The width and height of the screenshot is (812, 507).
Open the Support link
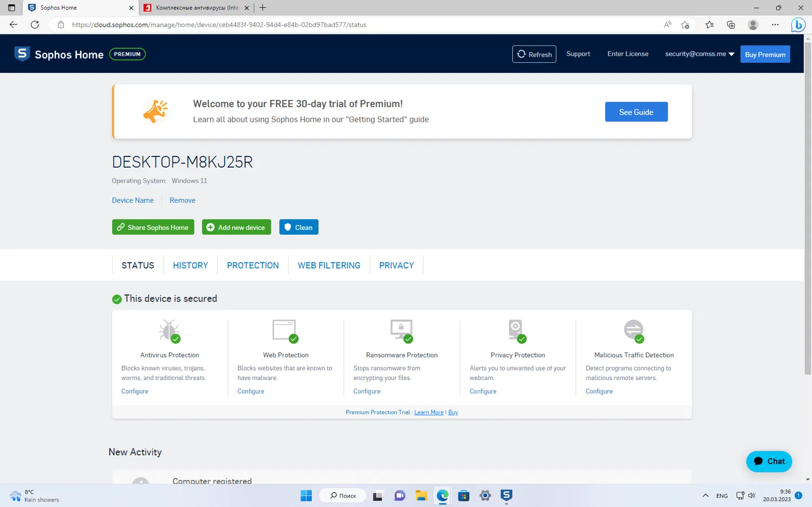coord(578,54)
